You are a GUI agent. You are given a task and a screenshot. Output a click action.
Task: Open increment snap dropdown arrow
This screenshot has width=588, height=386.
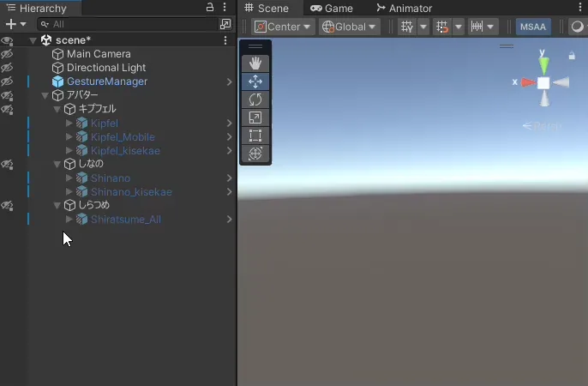(x=490, y=27)
